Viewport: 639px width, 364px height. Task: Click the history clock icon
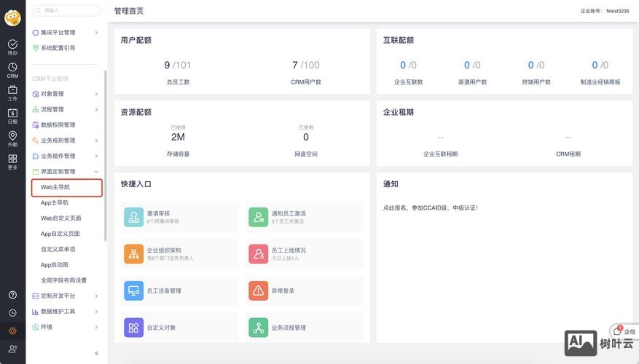pyautogui.click(x=12, y=313)
